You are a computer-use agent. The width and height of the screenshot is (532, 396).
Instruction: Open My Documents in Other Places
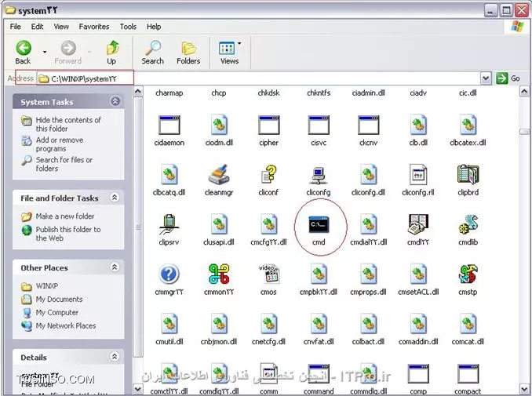point(59,299)
